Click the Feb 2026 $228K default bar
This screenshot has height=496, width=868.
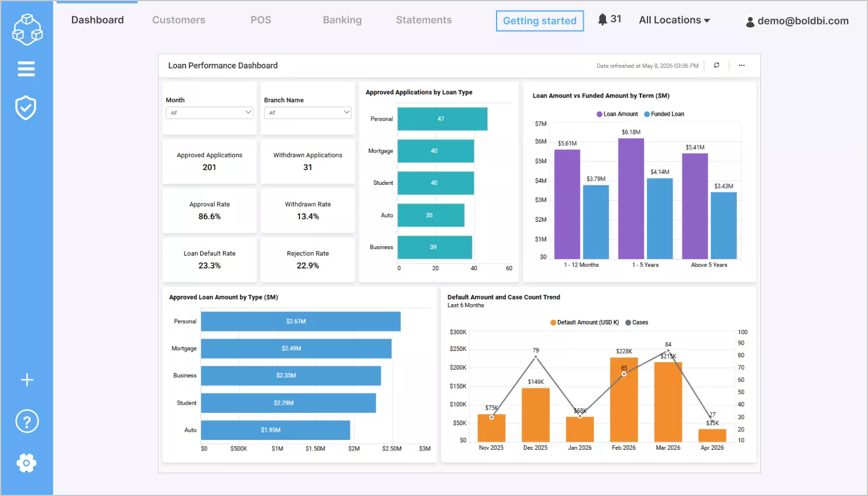point(624,399)
